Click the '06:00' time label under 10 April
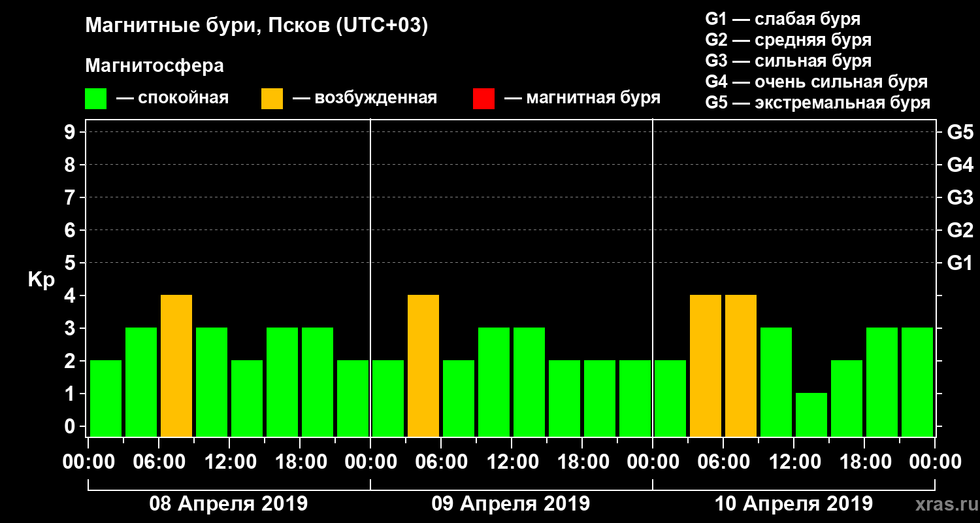This screenshot has height=523, width=980. (724, 462)
